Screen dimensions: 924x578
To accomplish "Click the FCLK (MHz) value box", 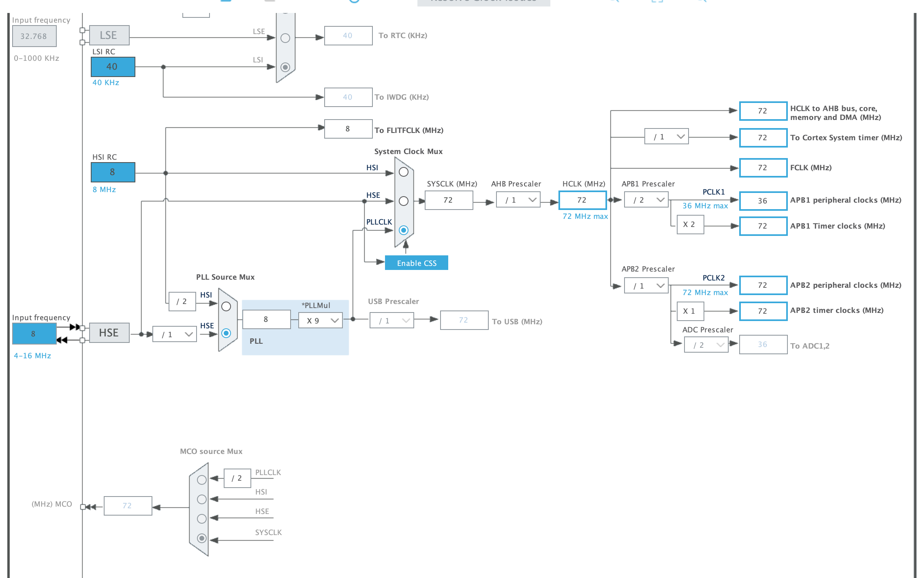I will point(764,168).
